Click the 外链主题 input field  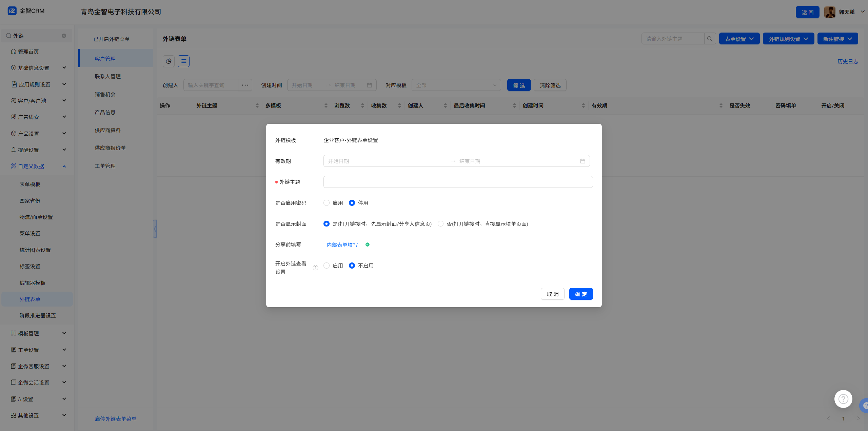(458, 182)
